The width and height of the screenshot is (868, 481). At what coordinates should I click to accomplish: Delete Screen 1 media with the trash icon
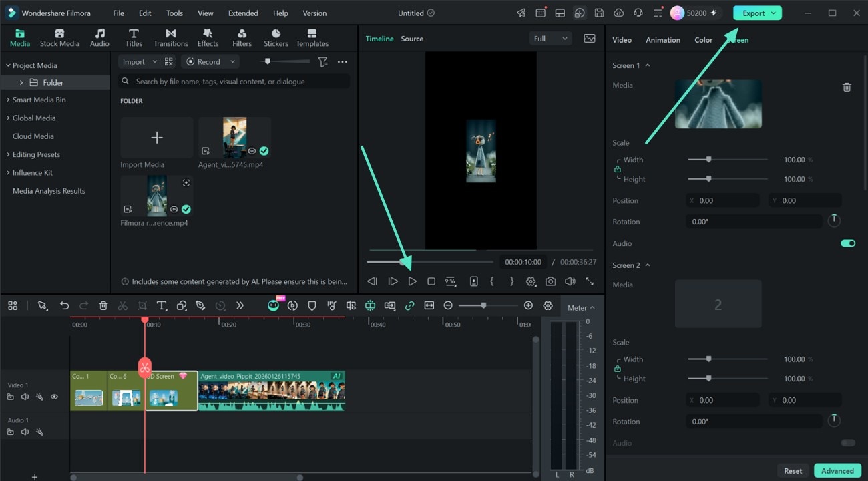847,87
